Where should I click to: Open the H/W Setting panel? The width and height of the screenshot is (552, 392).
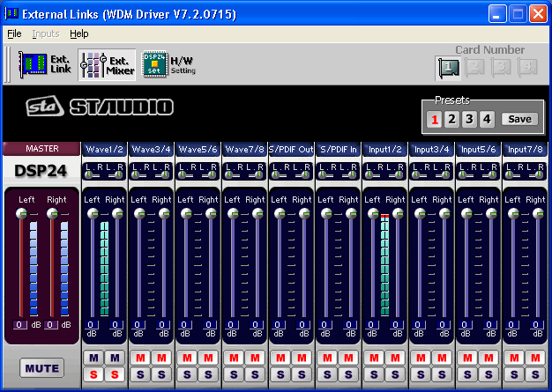[x=168, y=64]
